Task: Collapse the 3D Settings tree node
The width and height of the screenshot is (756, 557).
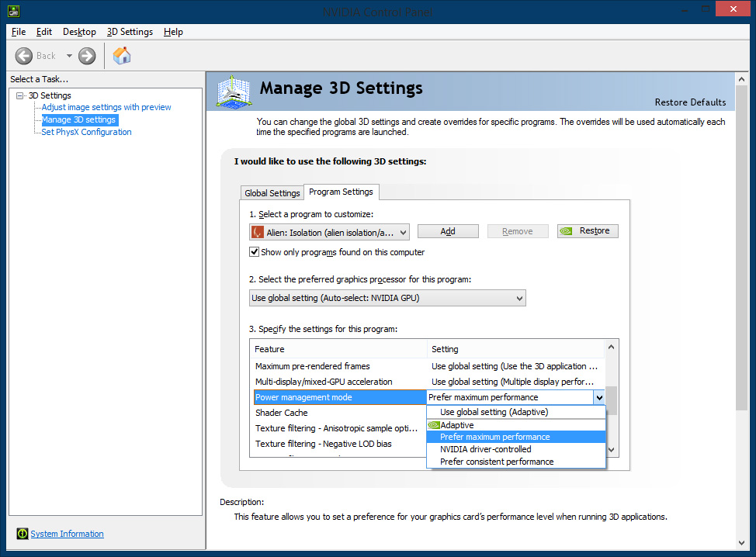Action: click(19, 95)
